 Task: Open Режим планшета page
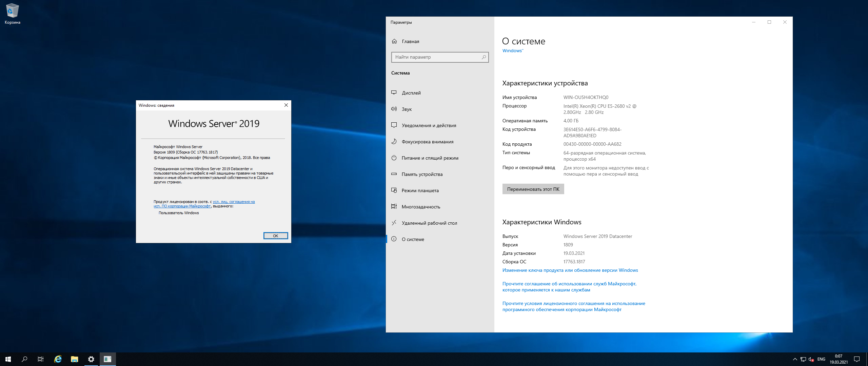[x=440, y=190]
